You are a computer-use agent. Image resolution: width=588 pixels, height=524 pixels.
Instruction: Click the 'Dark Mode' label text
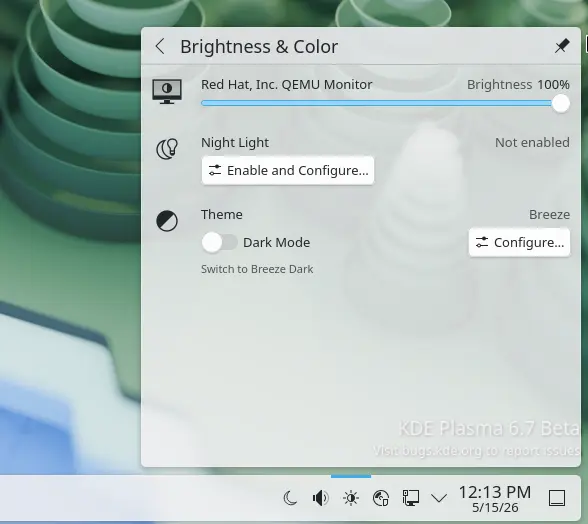click(x=276, y=243)
